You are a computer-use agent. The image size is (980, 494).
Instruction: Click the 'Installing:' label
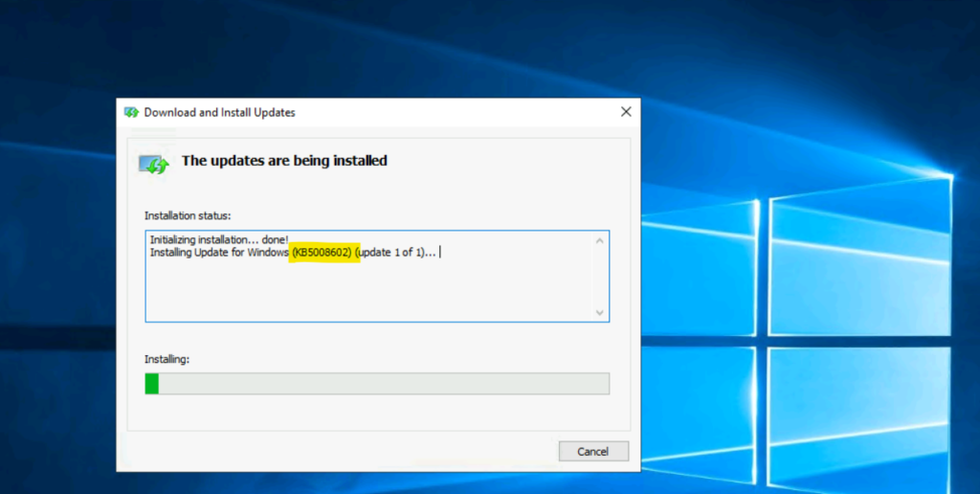point(167,360)
